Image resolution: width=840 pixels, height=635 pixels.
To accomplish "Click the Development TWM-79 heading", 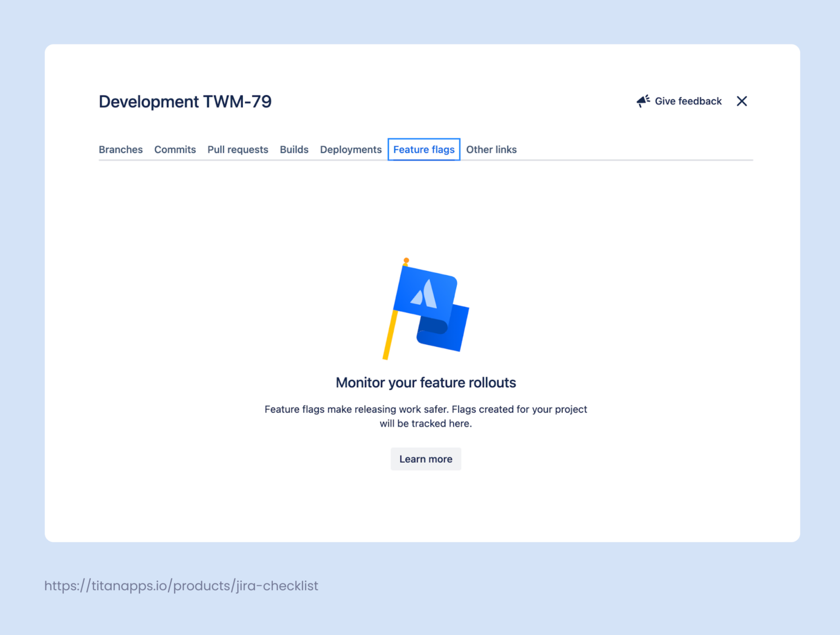I will click(185, 101).
